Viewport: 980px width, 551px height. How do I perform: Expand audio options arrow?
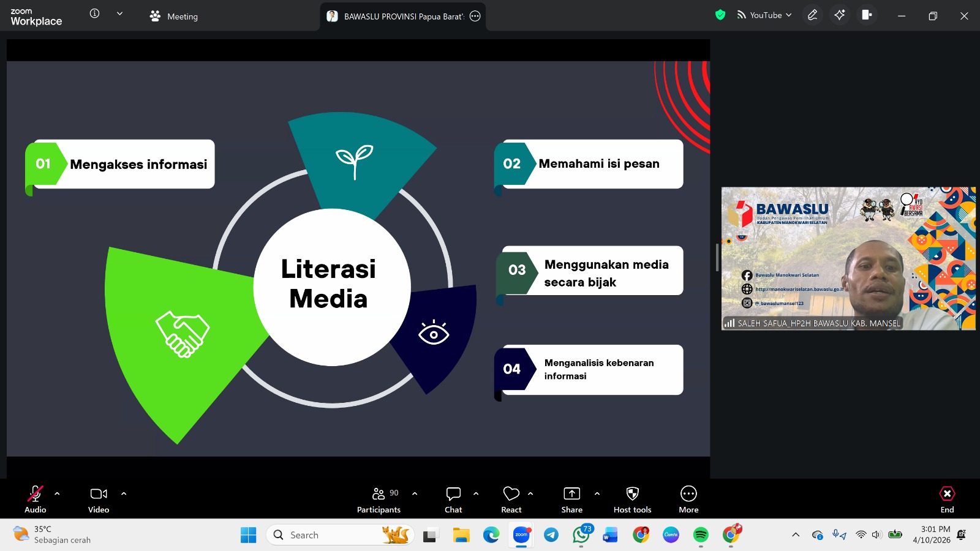(57, 493)
